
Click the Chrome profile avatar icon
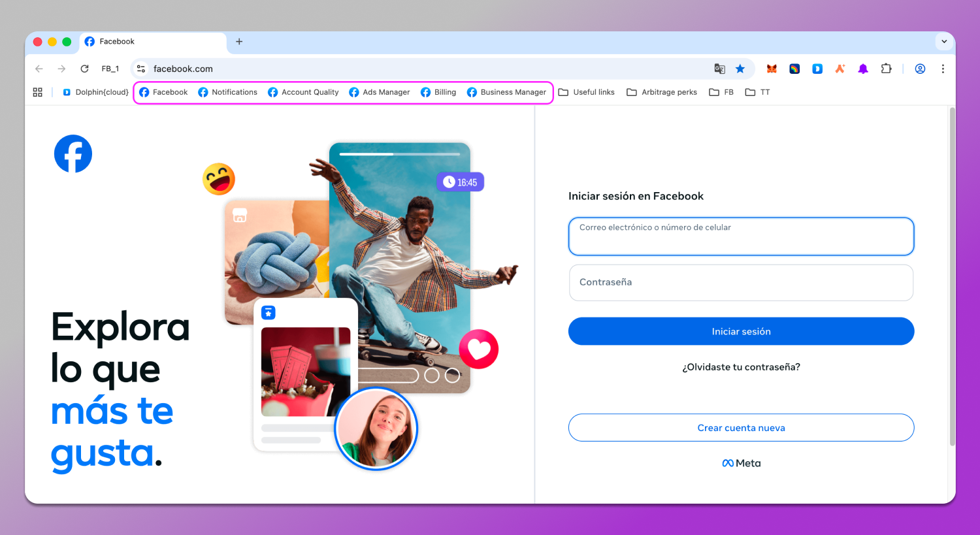click(x=920, y=68)
